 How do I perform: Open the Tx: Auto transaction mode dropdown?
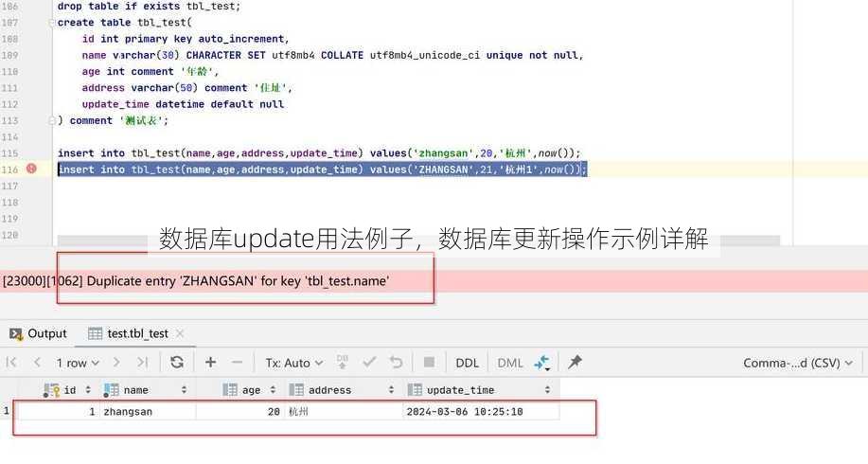point(294,364)
